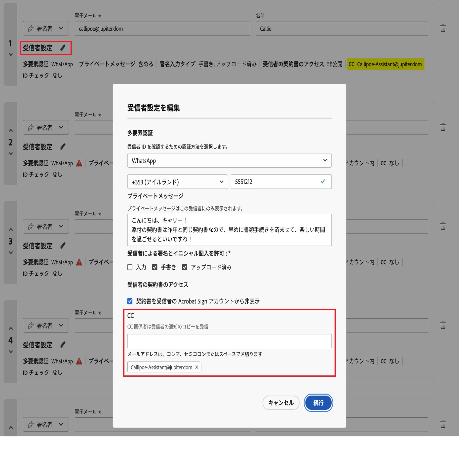This screenshot has width=459, height=476.
Task: Open the WhatsApp authentication method dropdown
Action: coord(229,160)
